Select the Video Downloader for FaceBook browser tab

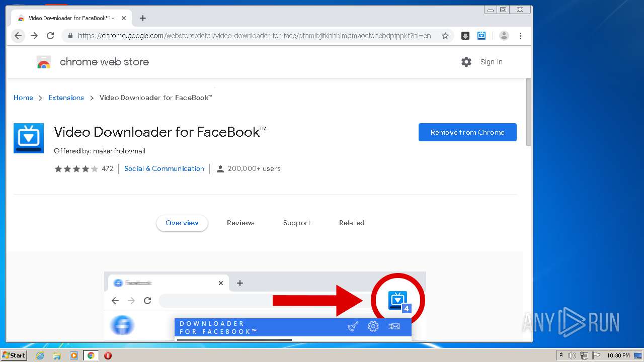[x=71, y=18]
